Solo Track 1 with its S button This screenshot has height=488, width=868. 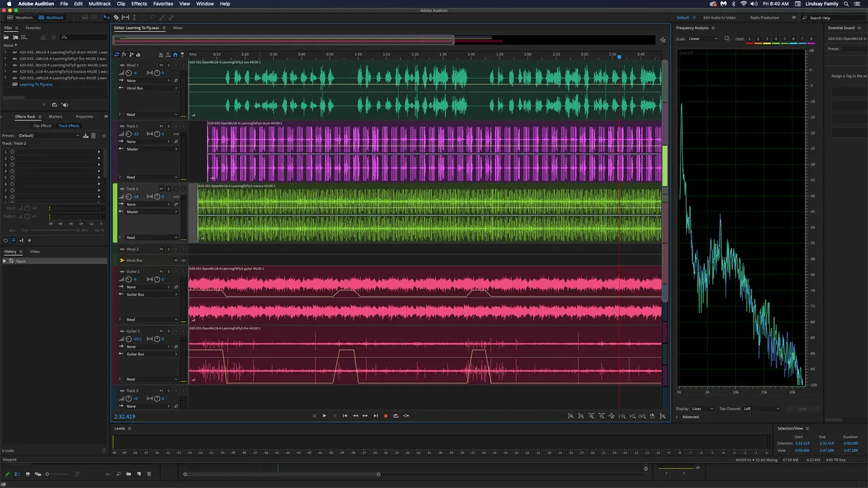point(169,126)
